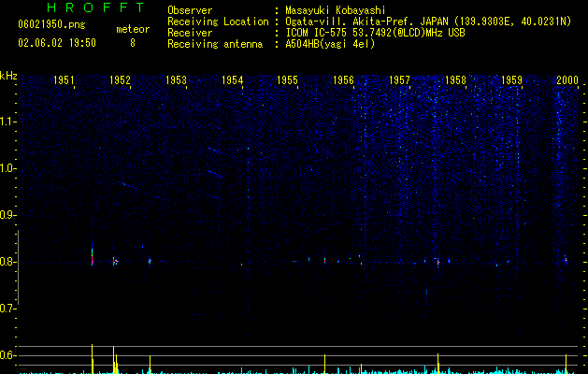The image size is (588, 374).
Task: Click the 1957 time axis marker
Action: (x=399, y=79)
